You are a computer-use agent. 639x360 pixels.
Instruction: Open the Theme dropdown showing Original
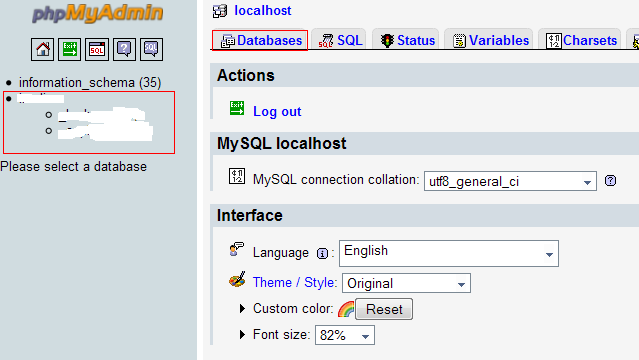(406, 283)
